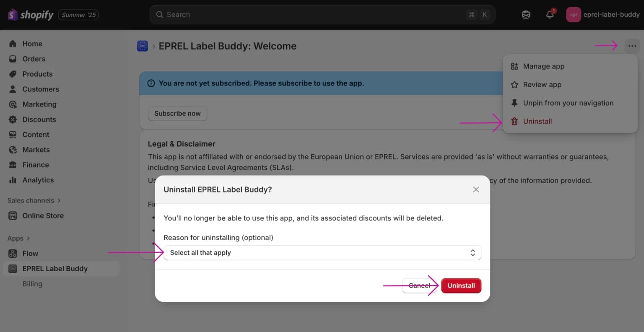This screenshot has height=332, width=644.
Task: Click the red Uninstall button in dialog
Action: 461,285
